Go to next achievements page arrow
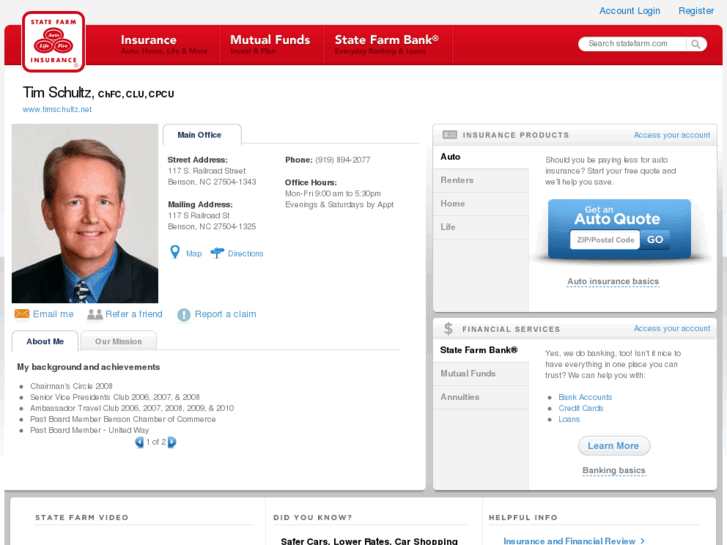Image resolution: width=727 pixels, height=545 pixels. coord(172,442)
